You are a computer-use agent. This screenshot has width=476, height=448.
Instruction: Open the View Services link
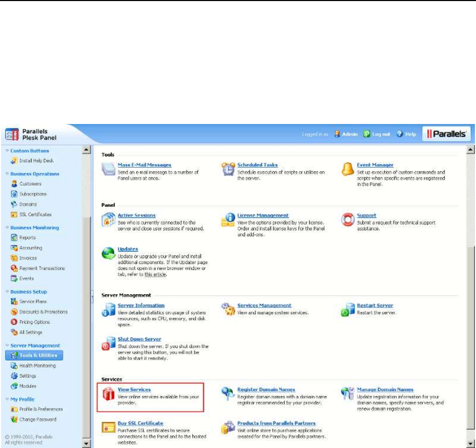pos(134,390)
